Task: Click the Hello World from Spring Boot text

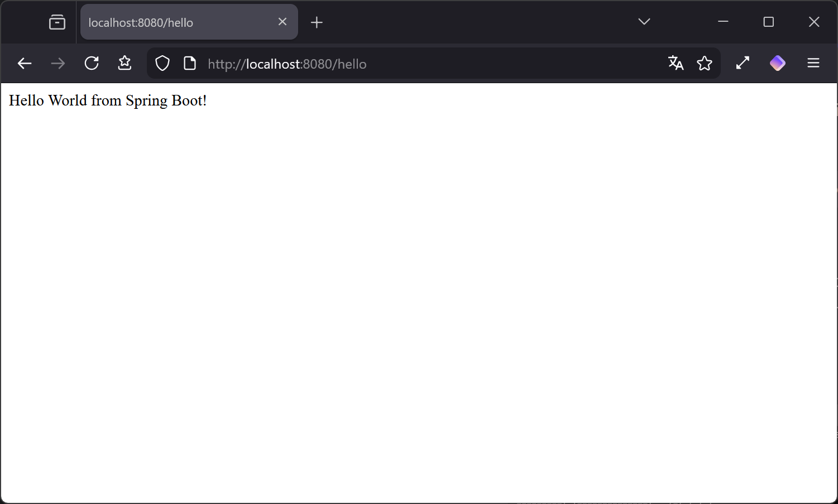Action: point(108,101)
